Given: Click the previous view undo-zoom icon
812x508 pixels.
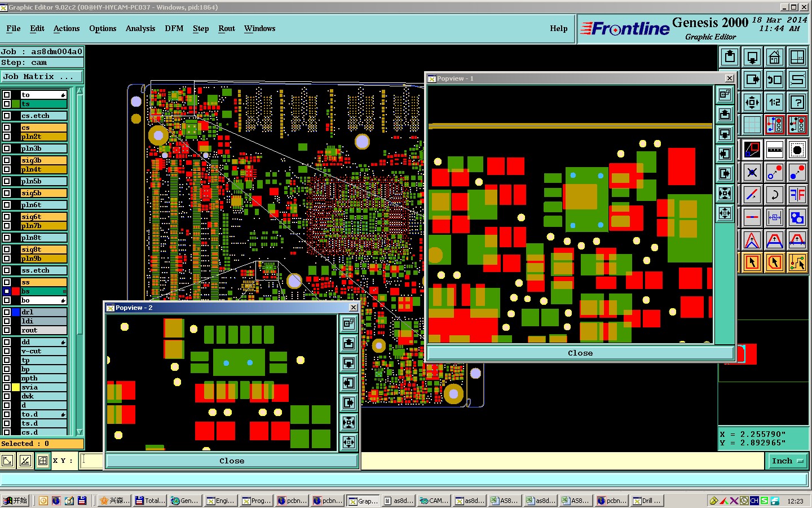Looking at the screenshot, I should click(775, 80).
